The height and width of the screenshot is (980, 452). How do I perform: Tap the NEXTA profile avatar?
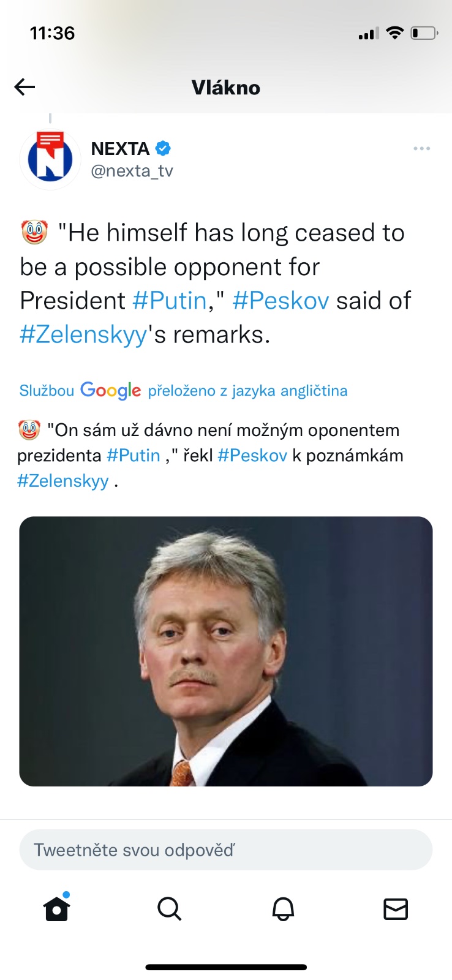click(50, 159)
